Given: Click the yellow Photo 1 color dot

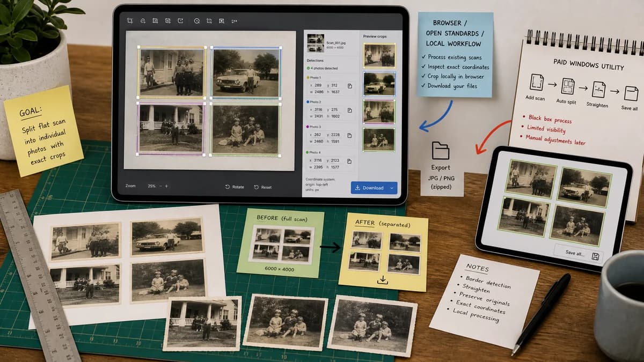Looking at the screenshot, I should tap(308, 77).
